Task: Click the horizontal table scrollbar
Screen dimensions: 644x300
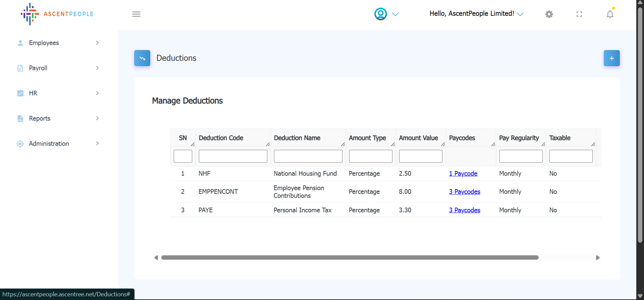Action: point(350,258)
